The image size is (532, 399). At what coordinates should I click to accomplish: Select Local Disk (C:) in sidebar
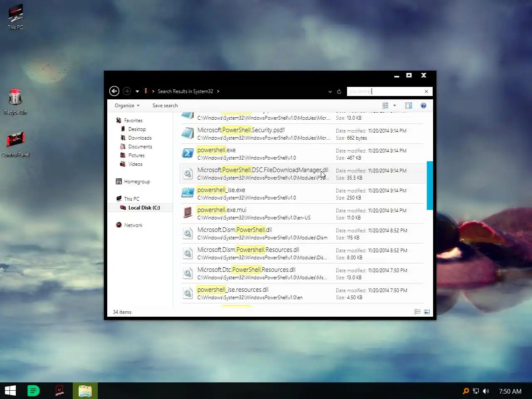[x=144, y=208]
